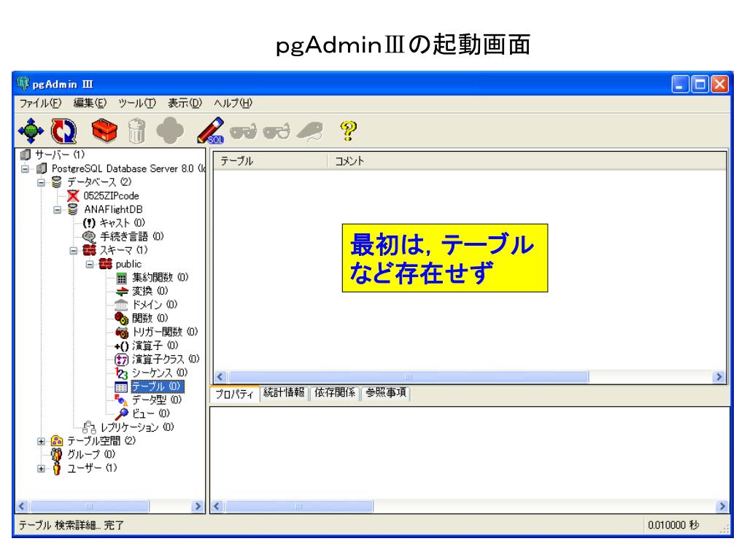Click the table list's horizontal scrollbar thumb
The image size is (747, 560).
pyautogui.click(x=408, y=377)
